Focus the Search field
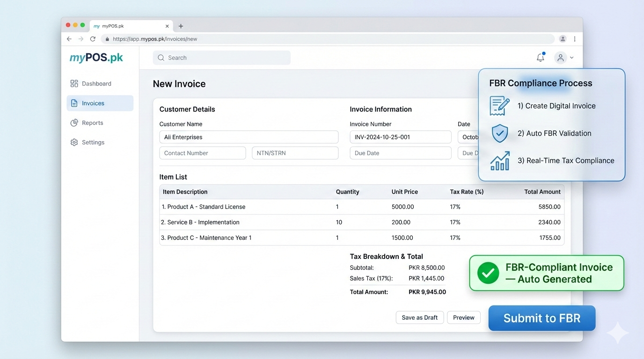Image resolution: width=644 pixels, height=359 pixels. pyautogui.click(x=221, y=58)
